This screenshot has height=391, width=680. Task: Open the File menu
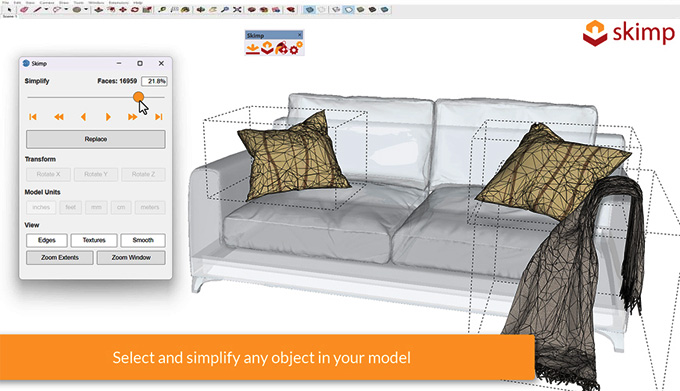[x=6, y=3]
